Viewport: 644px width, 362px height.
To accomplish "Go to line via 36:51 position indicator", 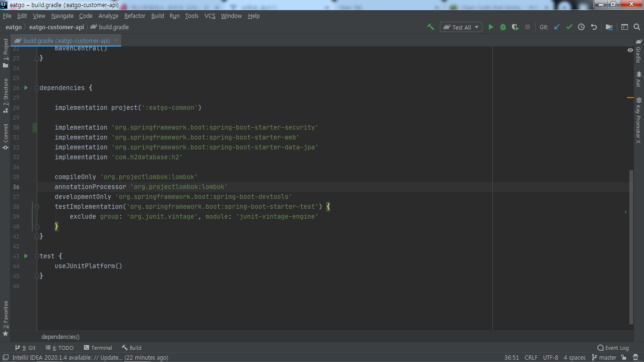I will (512, 357).
